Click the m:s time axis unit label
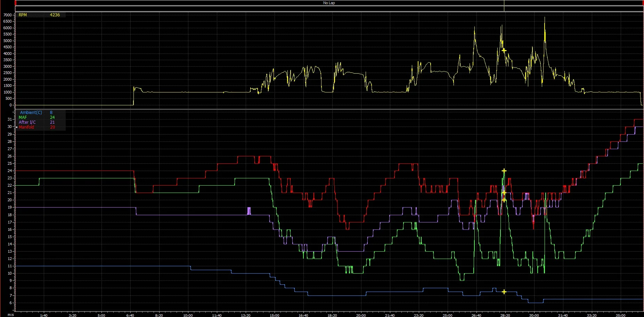The width and height of the screenshot is (644, 317). pos(11,315)
